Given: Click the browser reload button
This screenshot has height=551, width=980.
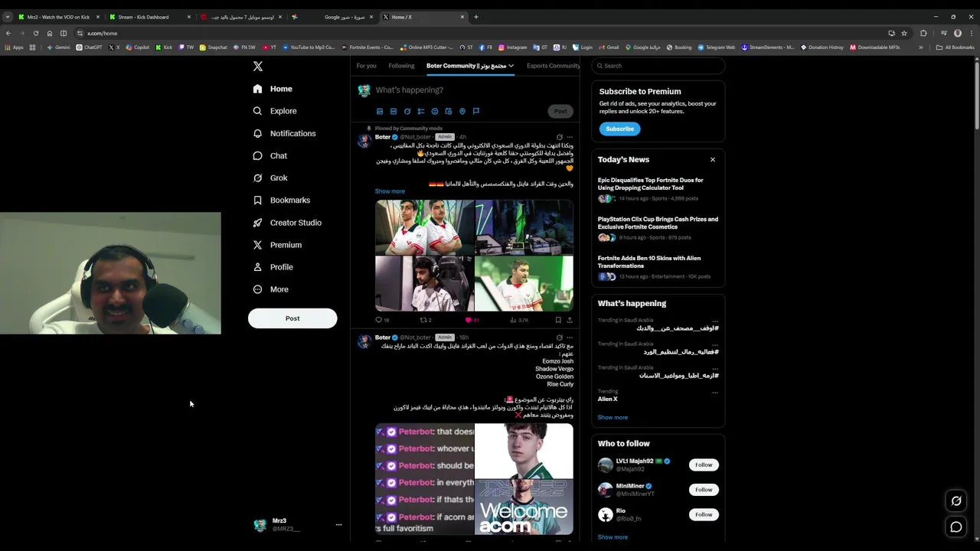Looking at the screenshot, I should coord(35,33).
